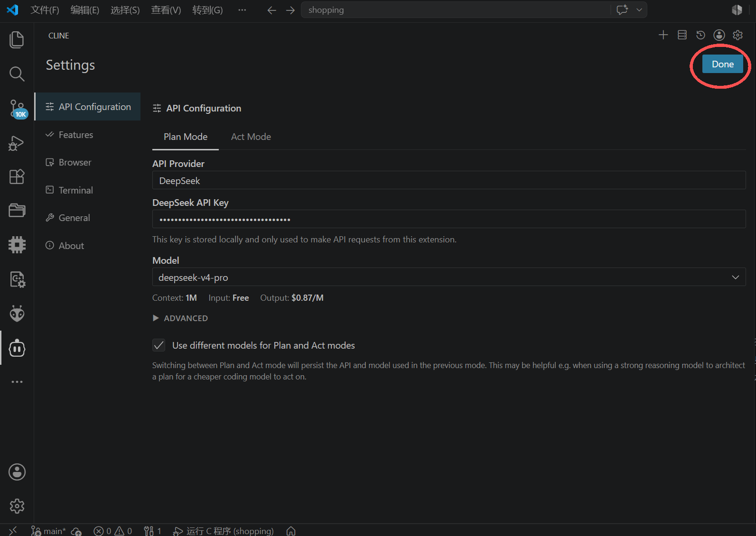756x536 pixels.
Task: Expand the ADVANCED section
Action: 180,318
